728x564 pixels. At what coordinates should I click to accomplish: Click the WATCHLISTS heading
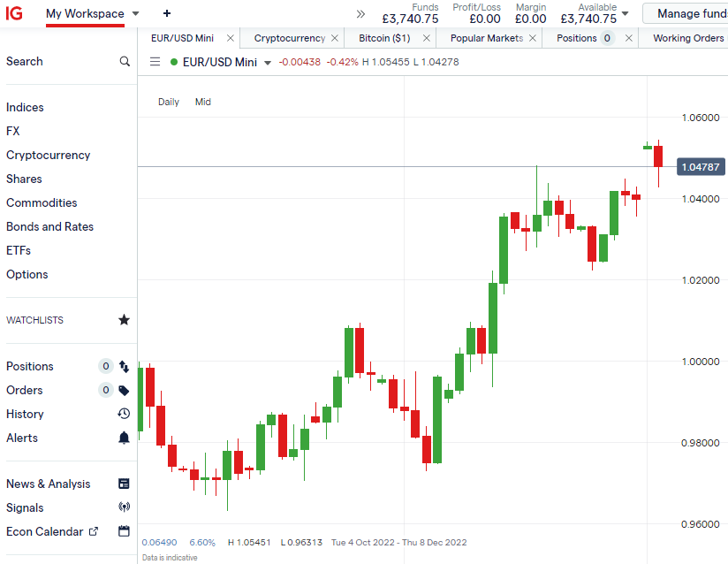pos(34,320)
